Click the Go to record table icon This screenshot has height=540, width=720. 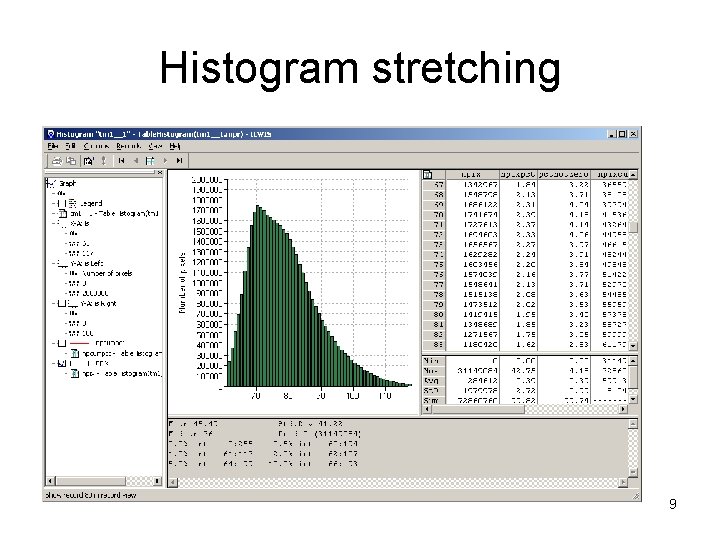150,161
